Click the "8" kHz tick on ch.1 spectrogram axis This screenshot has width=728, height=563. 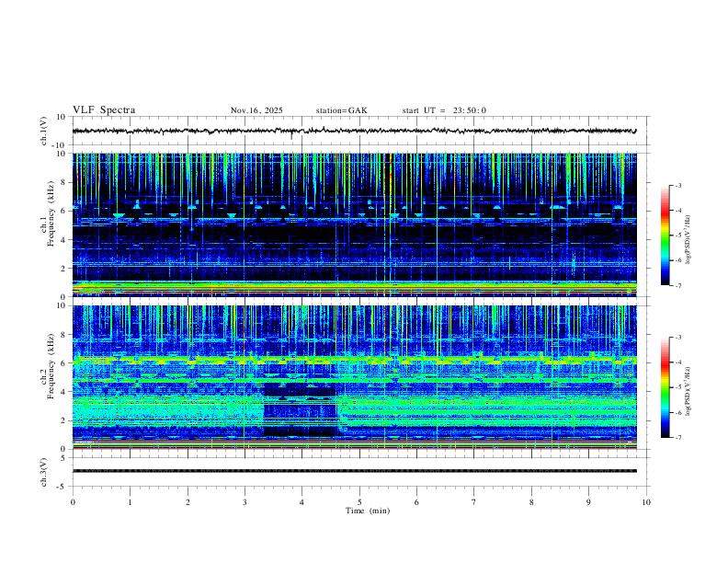pos(65,182)
